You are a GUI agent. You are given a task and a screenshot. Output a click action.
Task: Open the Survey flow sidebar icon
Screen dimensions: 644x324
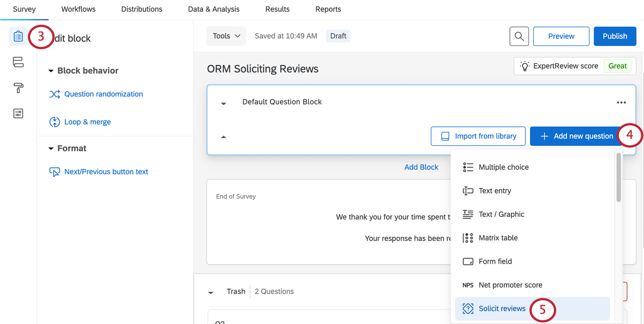coord(18,62)
